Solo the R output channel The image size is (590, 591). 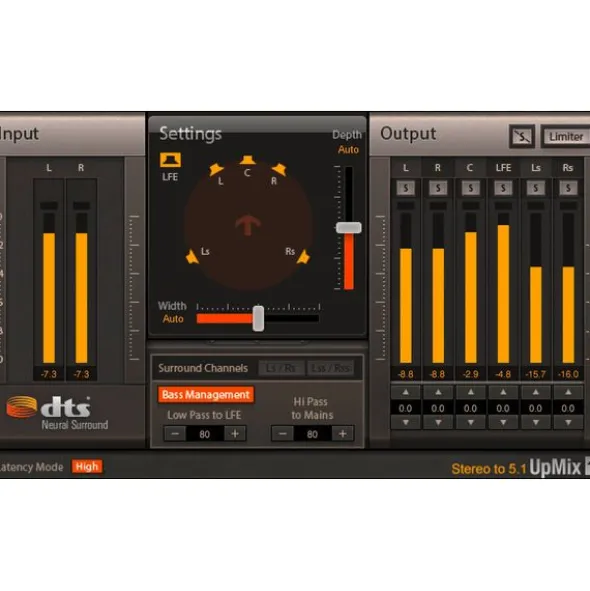[438, 188]
